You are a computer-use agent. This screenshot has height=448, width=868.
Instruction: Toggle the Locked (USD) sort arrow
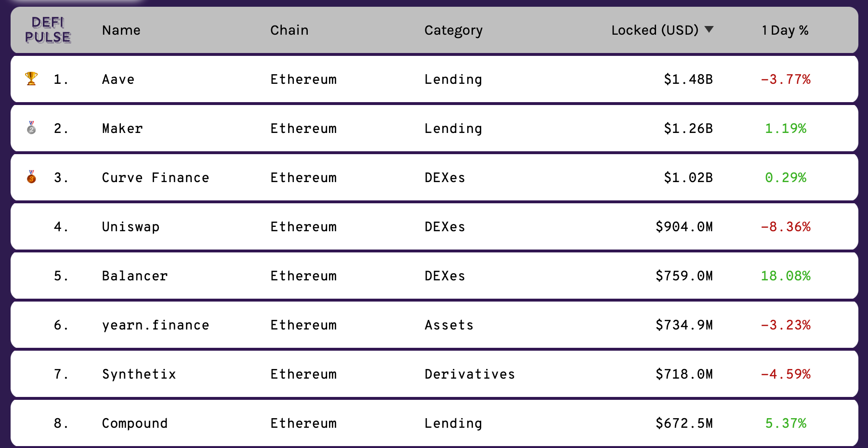pyautogui.click(x=709, y=29)
